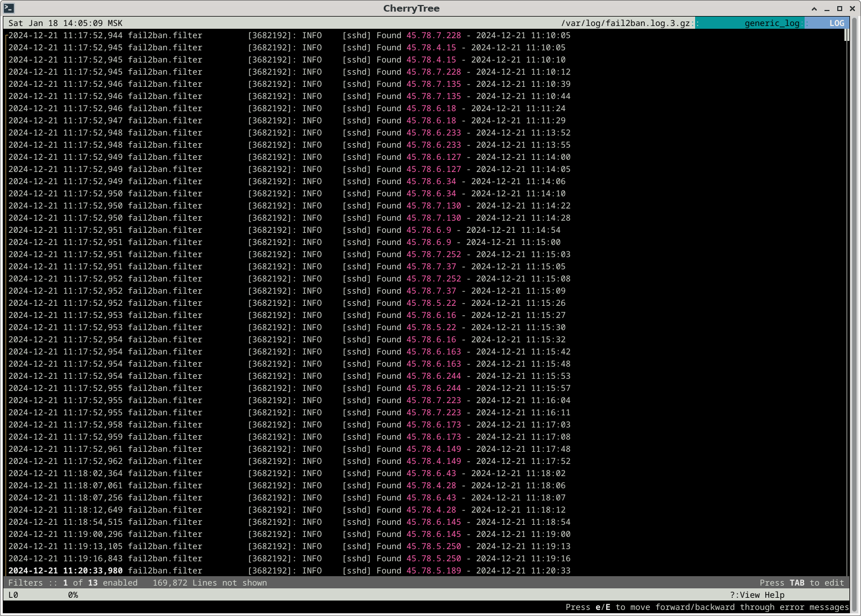
Task: Select the generic_log format label
Action: 771,23
